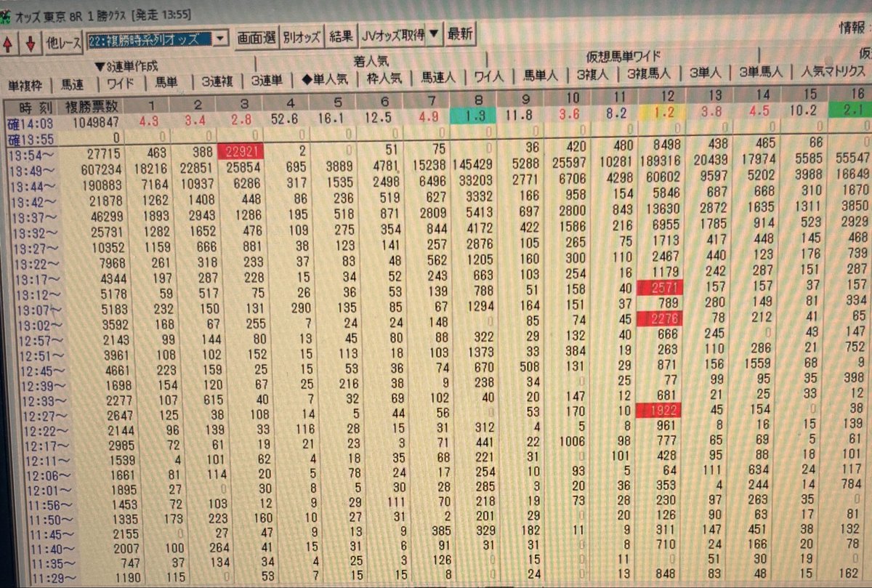The height and width of the screenshot is (588, 872).
Task: Select horse number 12 column header
Action: point(666,94)
